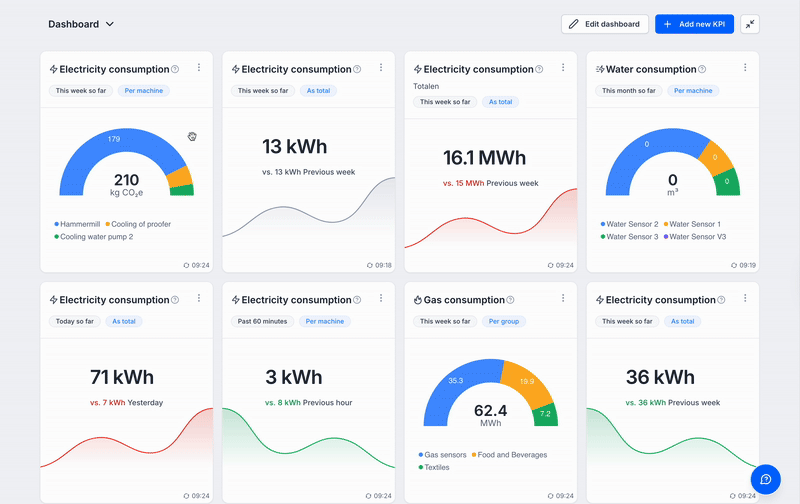
Task: Click the flame icon on Gas consumption card
Action: [x=418, y=300]
